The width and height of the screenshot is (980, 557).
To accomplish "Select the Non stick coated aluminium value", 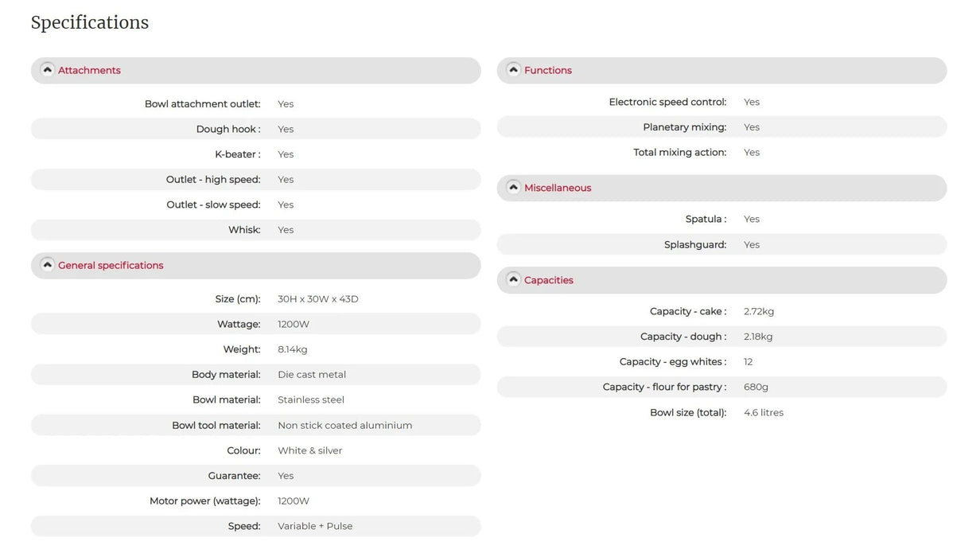I will (344, 426).
